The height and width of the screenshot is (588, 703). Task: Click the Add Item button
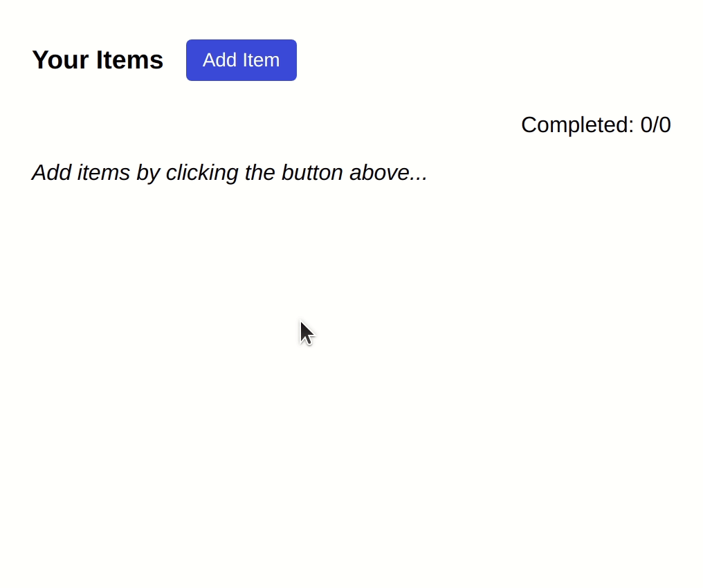[x=241, y=60]
